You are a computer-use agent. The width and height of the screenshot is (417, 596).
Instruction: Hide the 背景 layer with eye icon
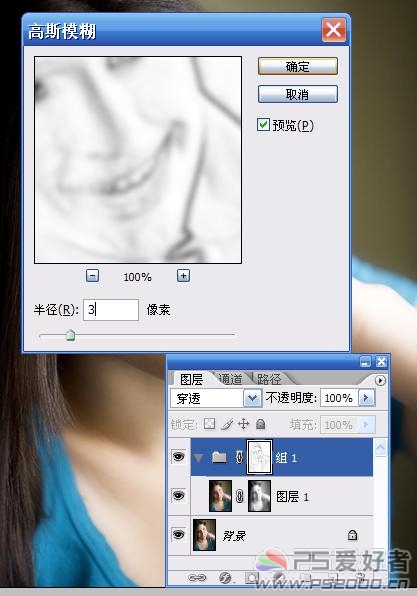(179, 535)
